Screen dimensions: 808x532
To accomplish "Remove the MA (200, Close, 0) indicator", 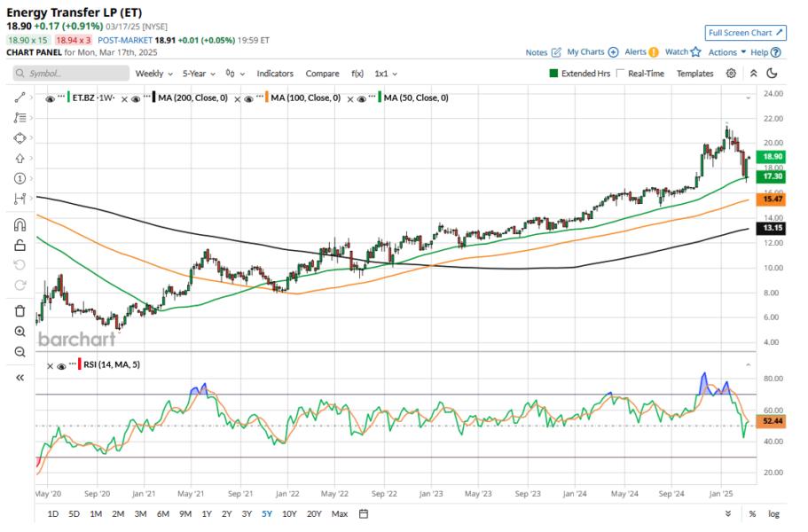I will pyautogui.click(x=124, y=99).
